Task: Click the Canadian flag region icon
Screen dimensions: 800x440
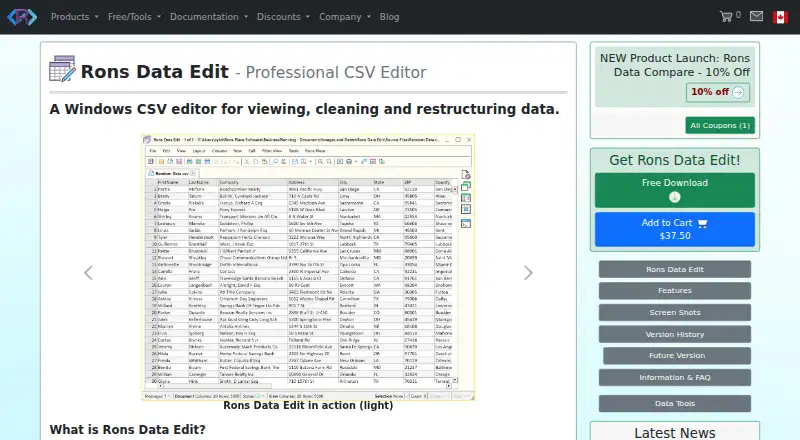Action: (780, 17)
